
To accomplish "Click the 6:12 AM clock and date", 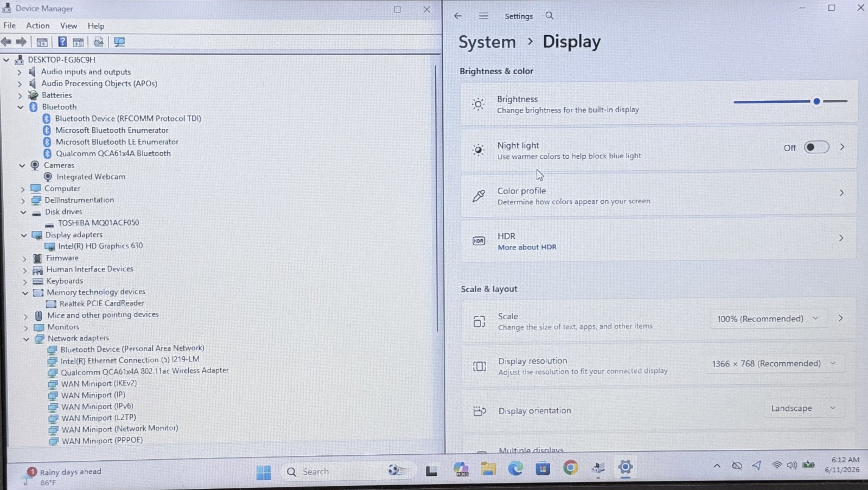I will coord(842,465).
